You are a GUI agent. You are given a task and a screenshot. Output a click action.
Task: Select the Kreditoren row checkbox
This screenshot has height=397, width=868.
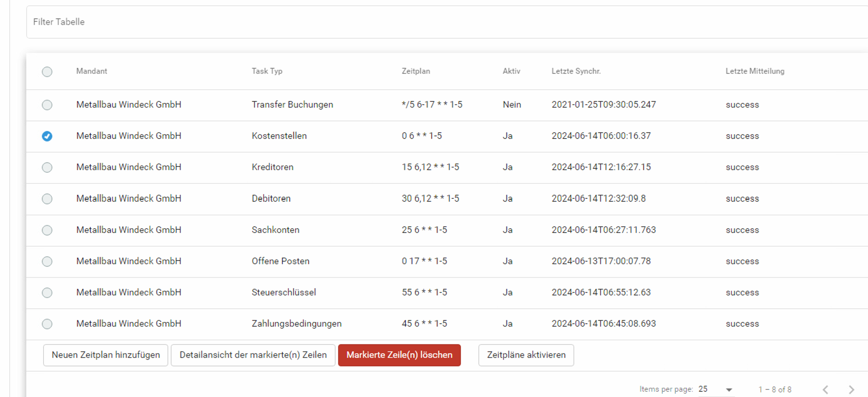click(x=47, y=167)
